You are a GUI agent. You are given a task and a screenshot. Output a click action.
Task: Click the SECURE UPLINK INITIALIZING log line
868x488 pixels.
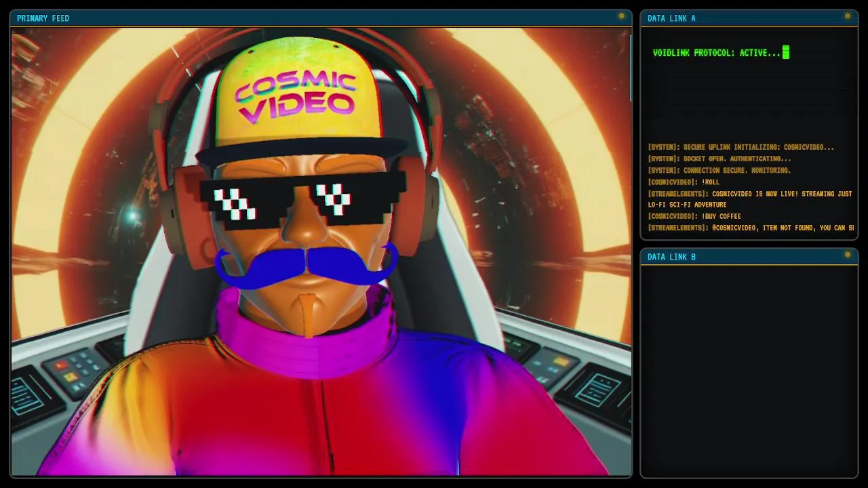point(741,147)
